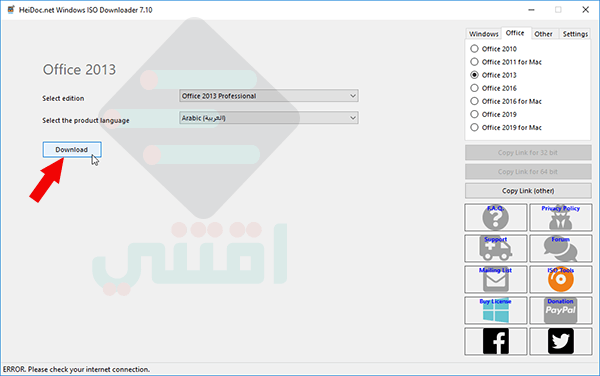Click the internet connection error status text
Screen dimensions: 600x376
pos(76,369)
